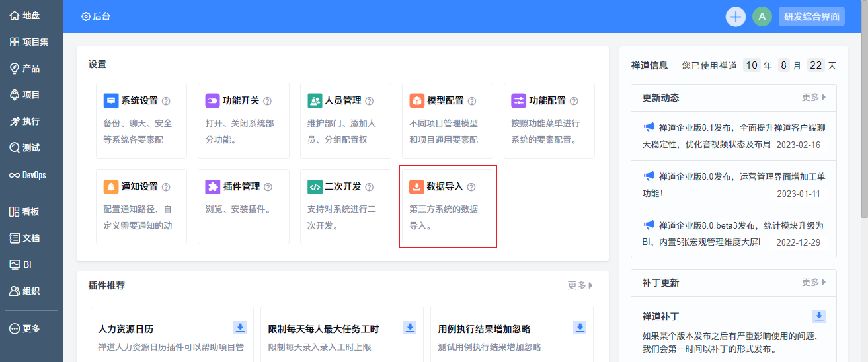868x362 pixels.
Task: Download the 人力资源日历 plugin
Action: click(240, 328)
